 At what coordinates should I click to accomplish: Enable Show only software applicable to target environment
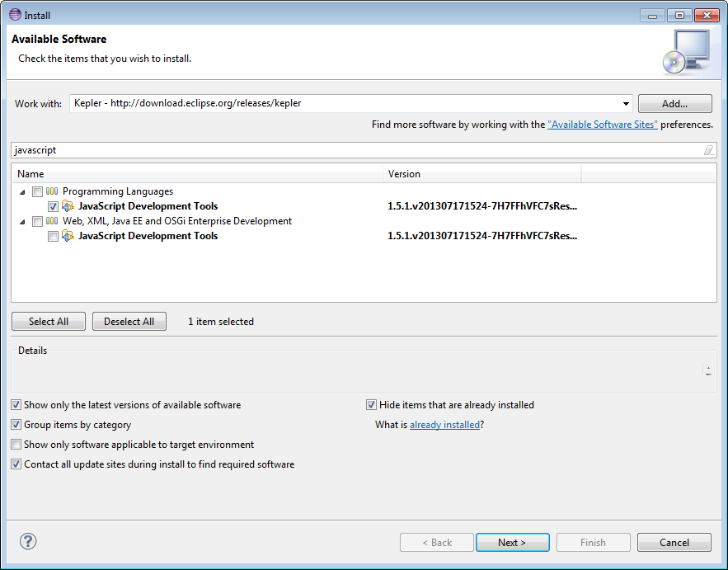16,444
